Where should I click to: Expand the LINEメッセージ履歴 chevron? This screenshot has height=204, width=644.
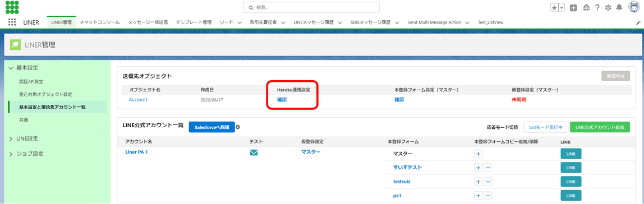(339, 22)
